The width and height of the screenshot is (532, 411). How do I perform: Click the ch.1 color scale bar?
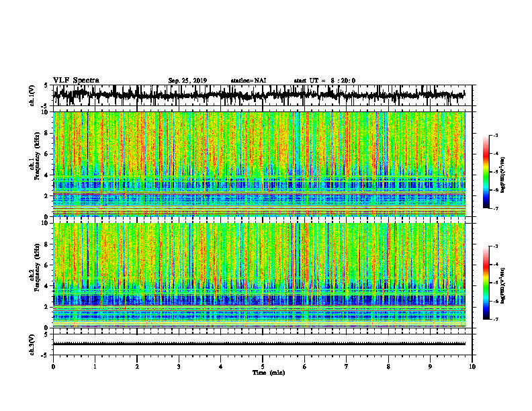pyautogui.click(x=486, y=172)
